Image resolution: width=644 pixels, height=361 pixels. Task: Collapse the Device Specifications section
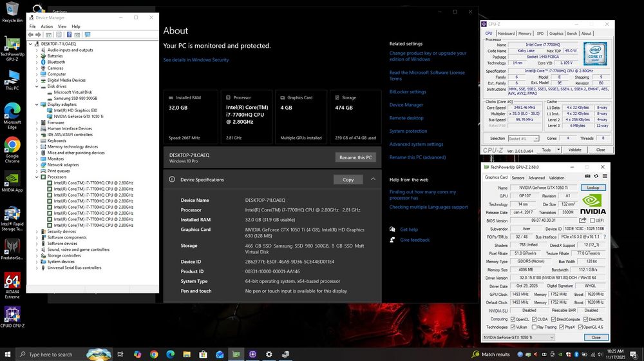point(373,179)
